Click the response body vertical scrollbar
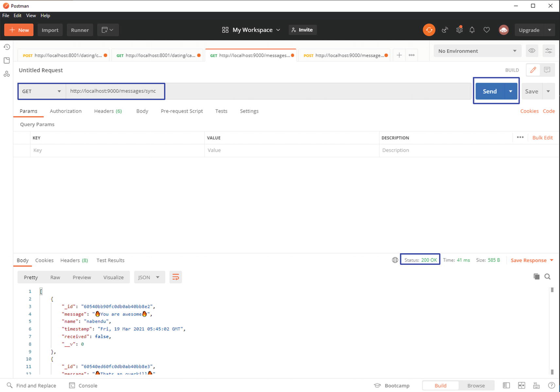The image size is (560, 392). [x=552, y=330]
